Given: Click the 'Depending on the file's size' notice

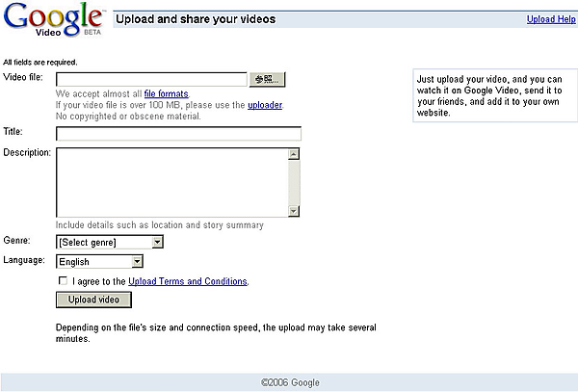Looking at the screenshot, I should [x=216, y=333].
